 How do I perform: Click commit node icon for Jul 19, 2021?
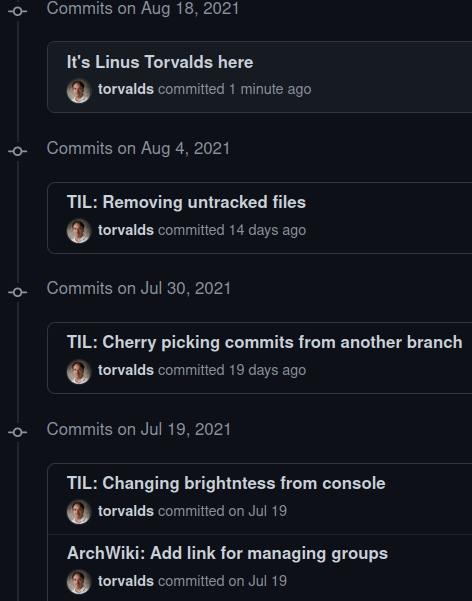(x=18, y=432)
